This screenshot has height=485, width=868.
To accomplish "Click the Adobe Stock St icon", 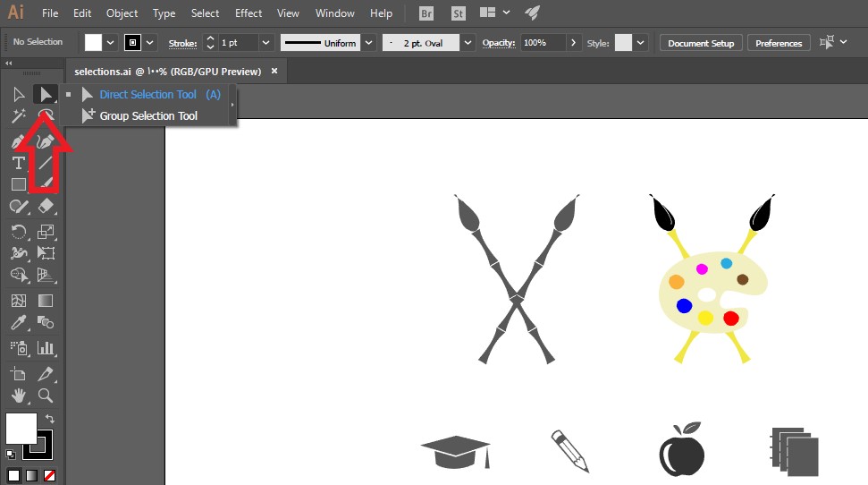I will (x=458, y=13).
